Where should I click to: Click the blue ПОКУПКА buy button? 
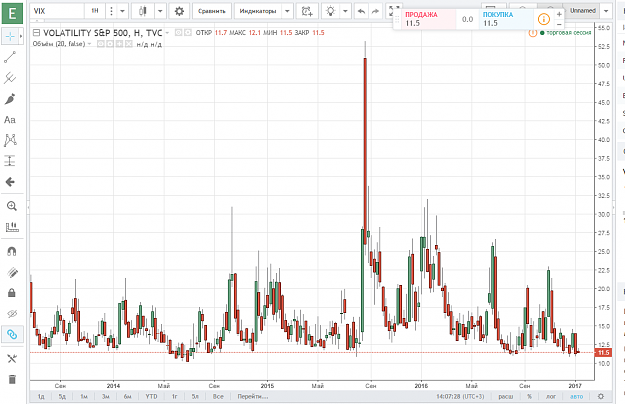point(506,19)
